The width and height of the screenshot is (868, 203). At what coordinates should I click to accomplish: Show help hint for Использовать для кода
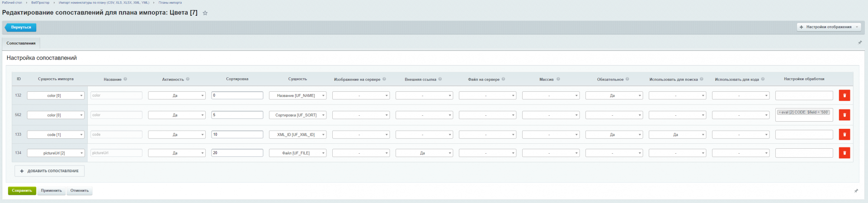(763, 79)
